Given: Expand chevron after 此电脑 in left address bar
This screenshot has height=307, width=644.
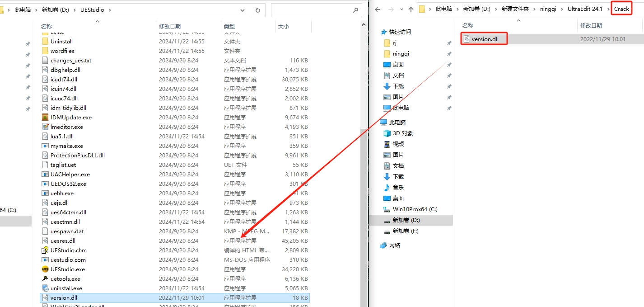Looking at the screenshot, I should point(36,9).
